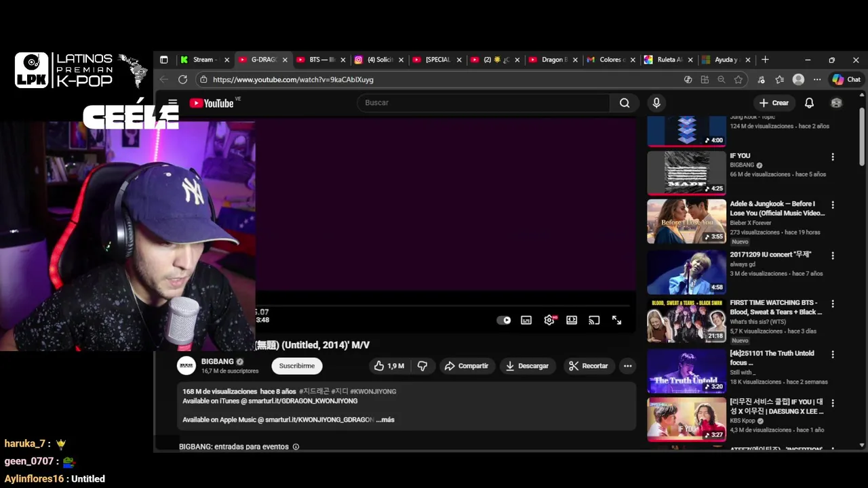Click the Compartir button
The height and width of the screenshot is (488, 868).
pyautogui.click(x=466, y=366)
